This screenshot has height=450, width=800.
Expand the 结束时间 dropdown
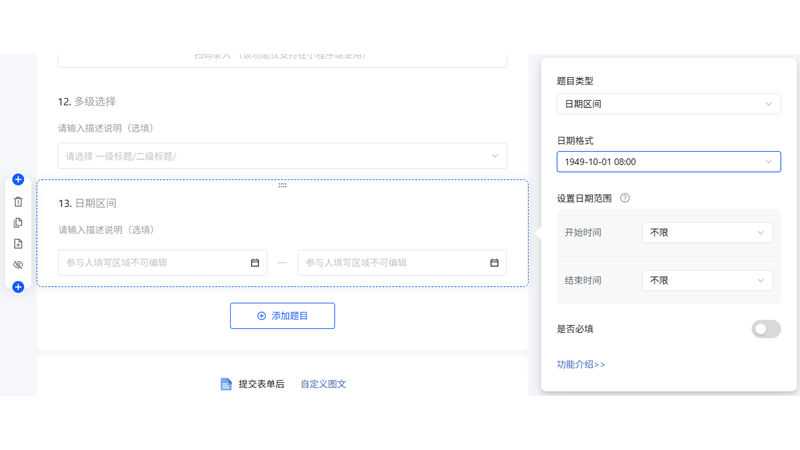click(706, 281)
